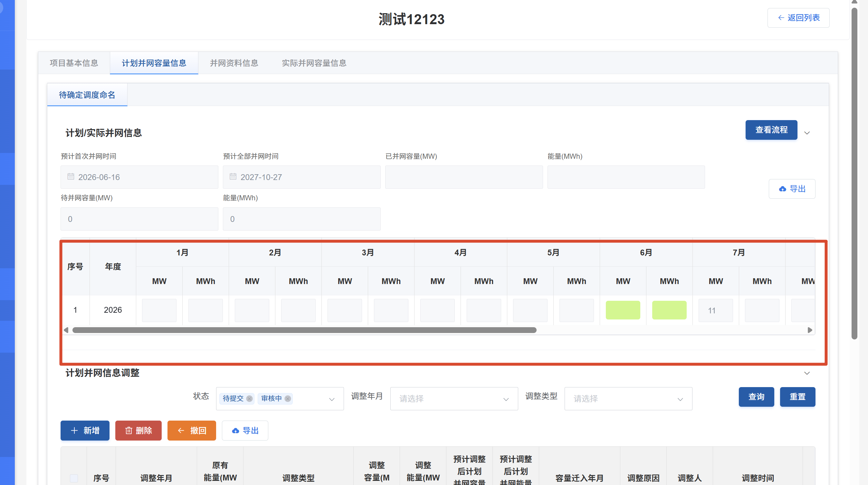
Task: Switch to 项目基本信息 tab
Action: coord(74,63)
